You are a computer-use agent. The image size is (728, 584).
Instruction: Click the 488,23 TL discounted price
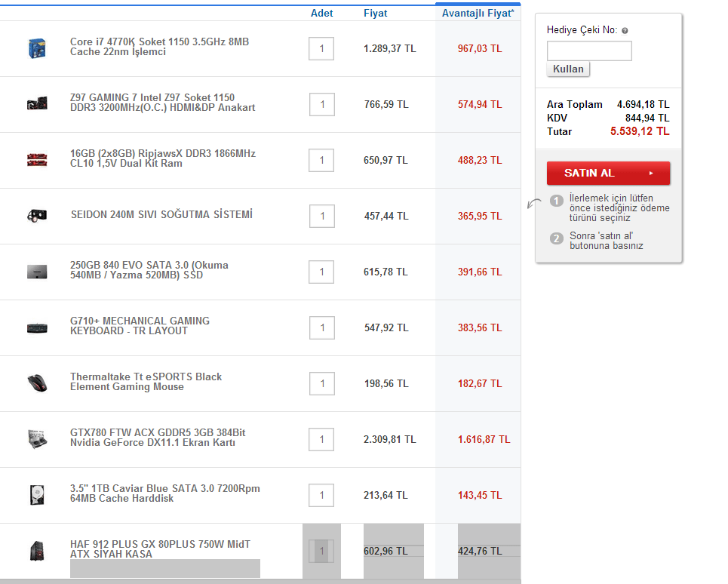click(480, 160)
